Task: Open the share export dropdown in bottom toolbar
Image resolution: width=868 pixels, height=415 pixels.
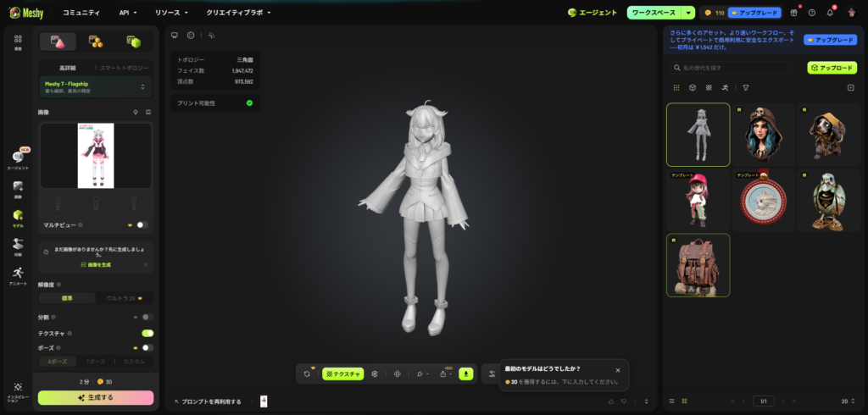Action: tap(446, 374)
